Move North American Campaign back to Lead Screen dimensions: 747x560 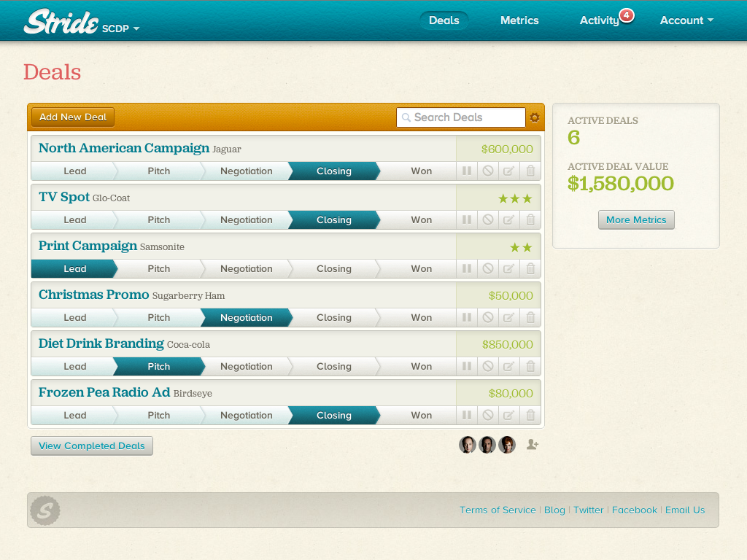pos(75,171)
